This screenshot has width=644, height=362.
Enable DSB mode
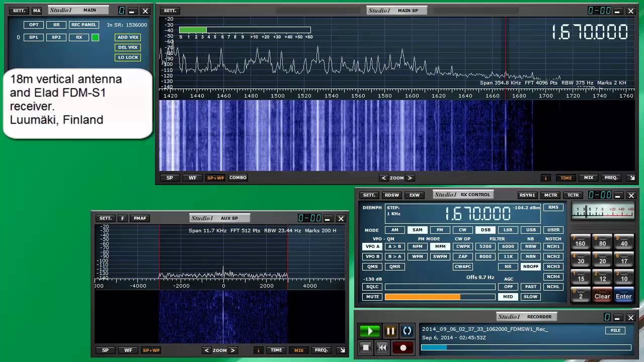(x=486, y=230)
